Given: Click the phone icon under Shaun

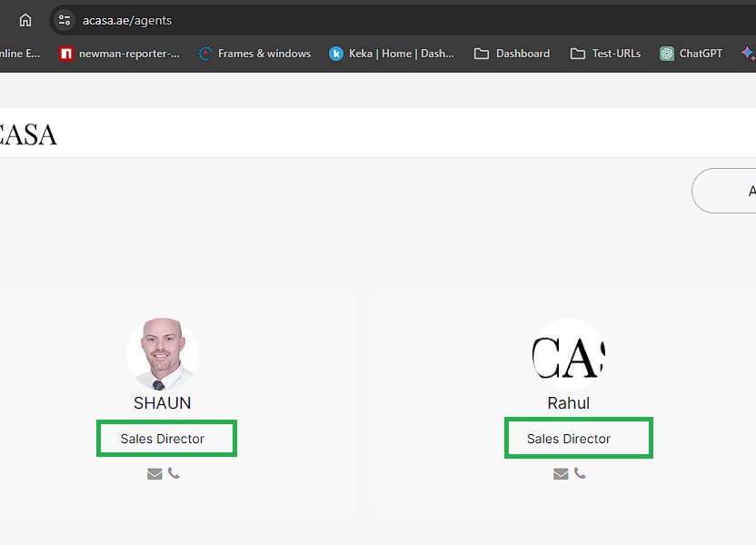Looking at the screenshot, I should pyautogui.click(x=174, y=473).
